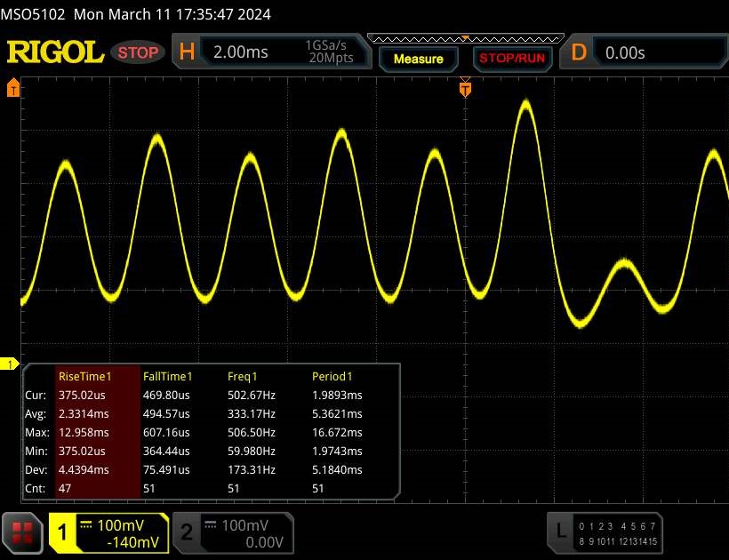The width and height of the screenshot is (729, 560).
Task: Open the red function navigation grid icon
Action: pyautogui.click(x=22, y=532)
